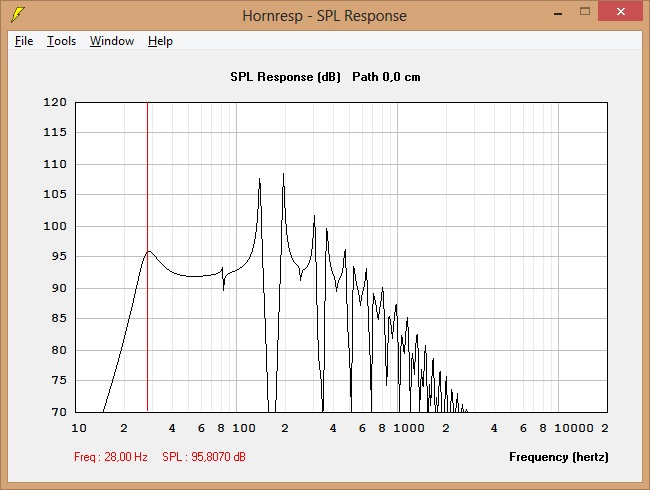Open the Help menu
Screen dimensions: 650x490
160,41
